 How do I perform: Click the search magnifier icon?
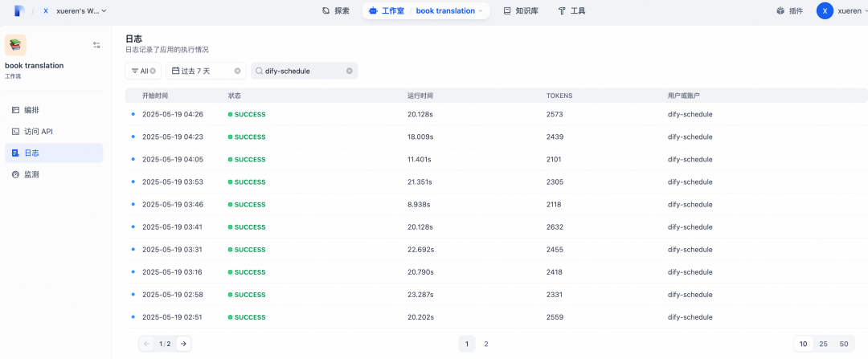pyautogui.click(x=259, y=71)
